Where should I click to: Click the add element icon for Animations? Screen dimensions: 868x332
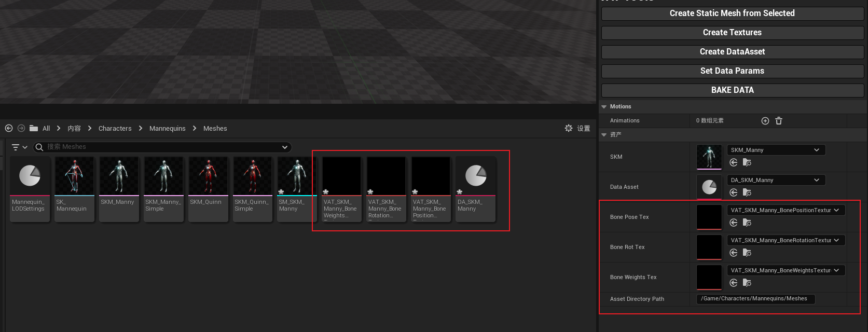(765, 121)
